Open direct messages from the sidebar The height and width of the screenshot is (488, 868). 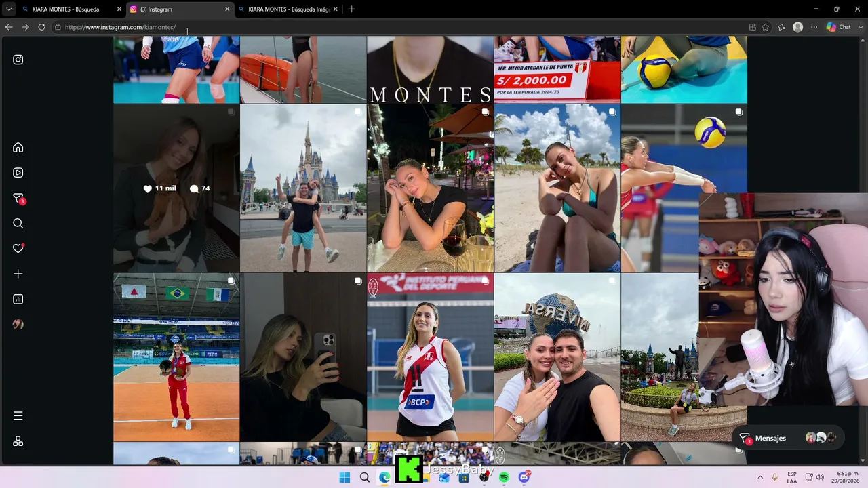tap(18, 198)
